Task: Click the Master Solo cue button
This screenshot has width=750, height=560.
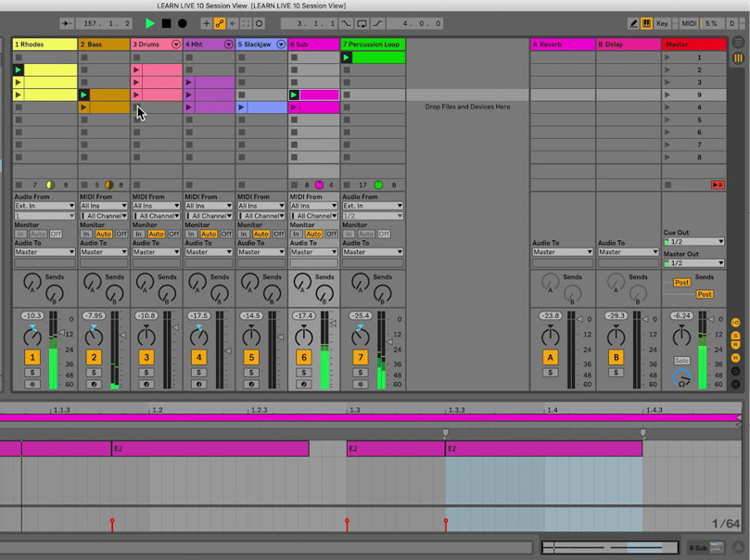Action: click(x=681, y=361)
